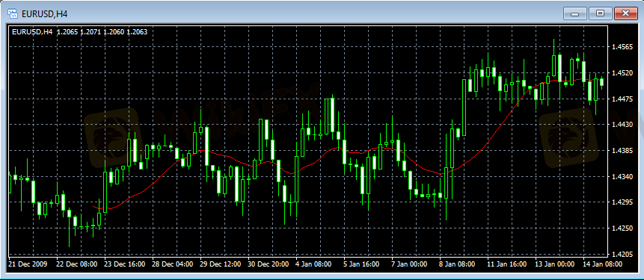Select the EURUSD,H4 price info label
This screenshot has height=280, width=644.
click(80, 31)
